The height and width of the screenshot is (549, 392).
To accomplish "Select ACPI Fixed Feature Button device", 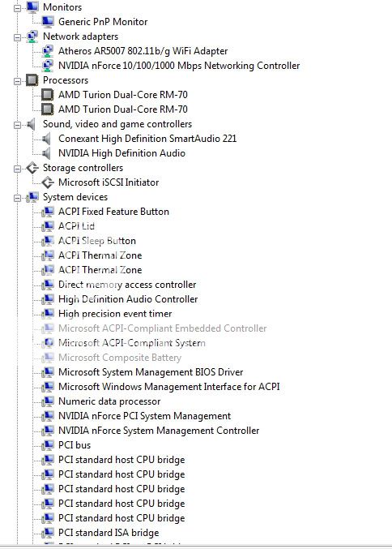I will point(113,212).
